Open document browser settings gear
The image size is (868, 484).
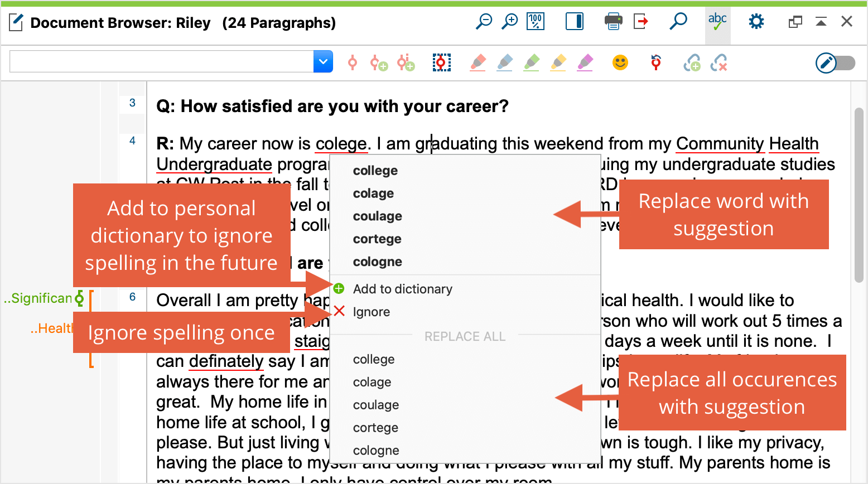(x=756, y=22)
